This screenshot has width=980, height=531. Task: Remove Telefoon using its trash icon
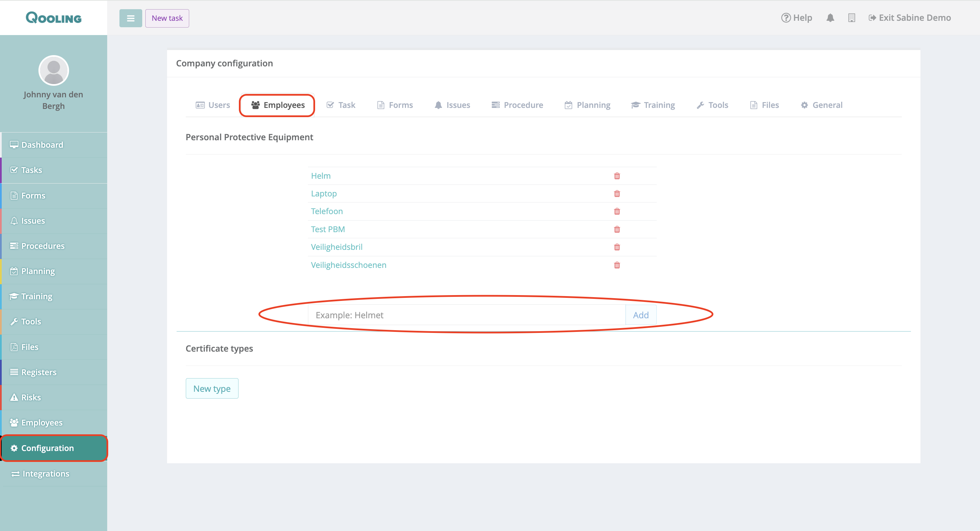click(x=617, y=211)
